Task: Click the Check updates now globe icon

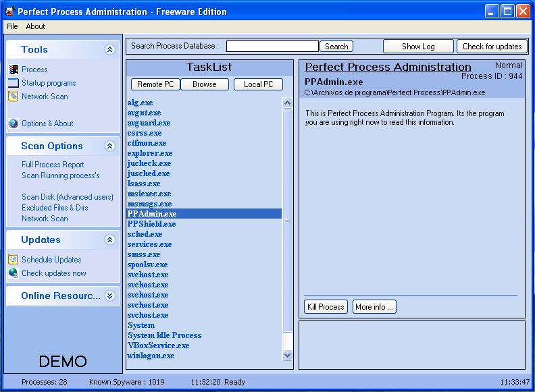Action: click(14, 273)
